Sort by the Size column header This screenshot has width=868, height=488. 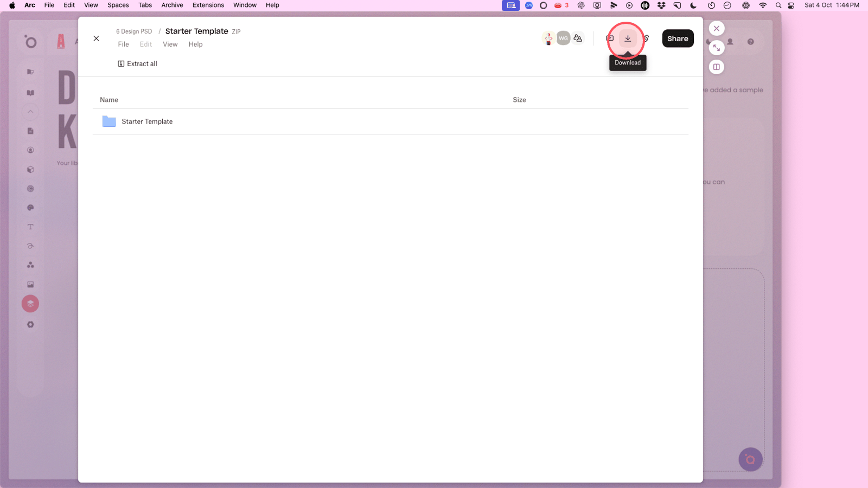519,100
